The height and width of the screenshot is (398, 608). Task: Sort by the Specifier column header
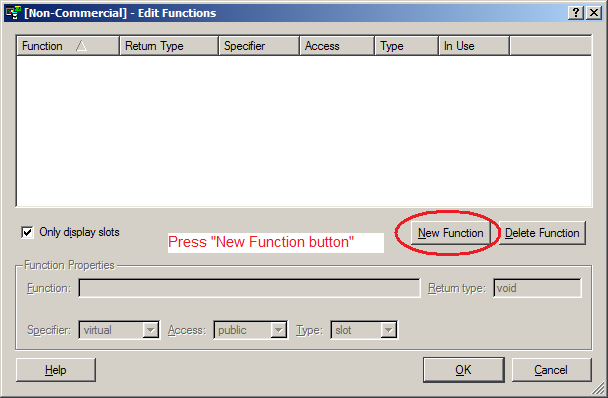tap(259, 46)
